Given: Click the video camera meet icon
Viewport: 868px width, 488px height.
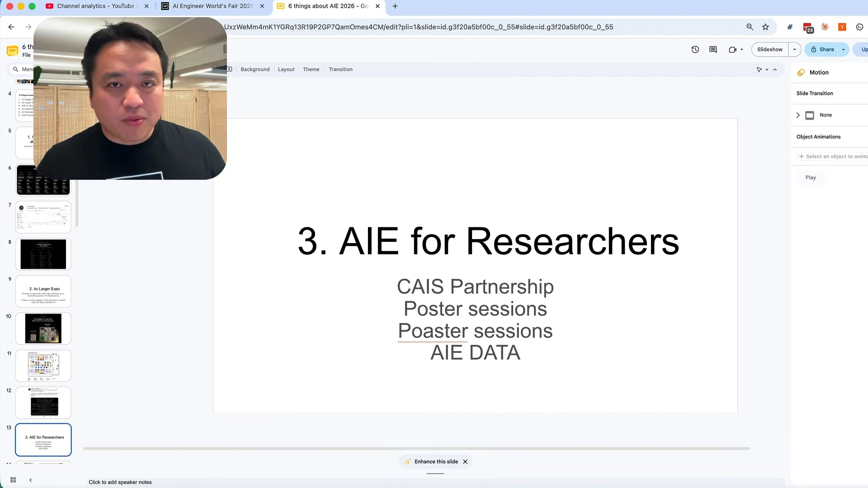Looking at the screenshot, I should click(x=732, y=50).
